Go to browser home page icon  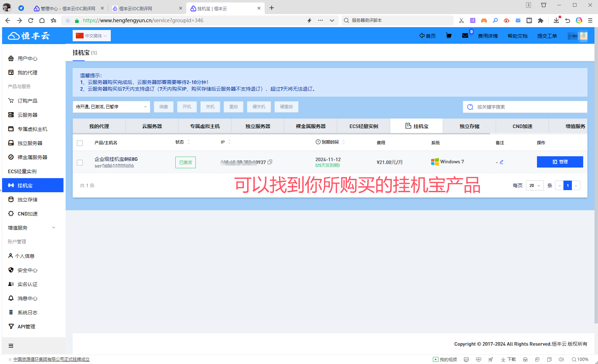pyautogui.click(x=42, y=20)
